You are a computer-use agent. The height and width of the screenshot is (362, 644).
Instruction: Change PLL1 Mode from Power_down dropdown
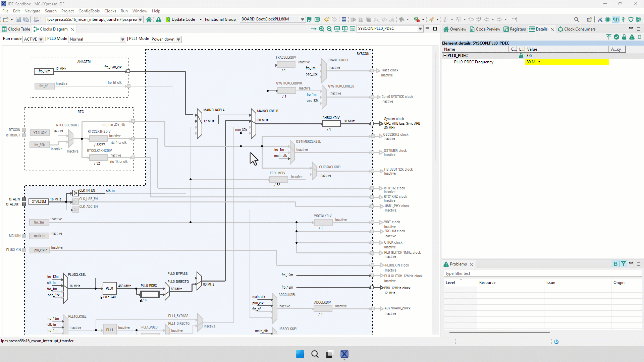[165, 39]
